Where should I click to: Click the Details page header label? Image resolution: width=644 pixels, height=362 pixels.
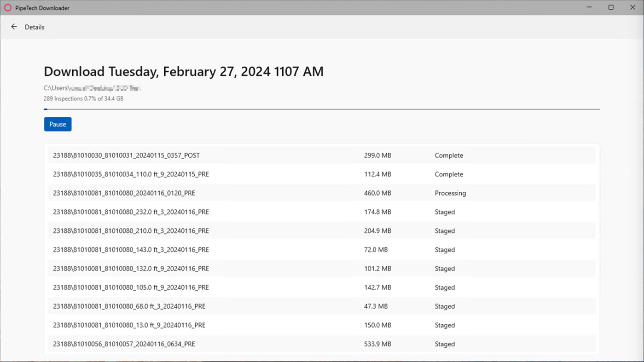35,27
